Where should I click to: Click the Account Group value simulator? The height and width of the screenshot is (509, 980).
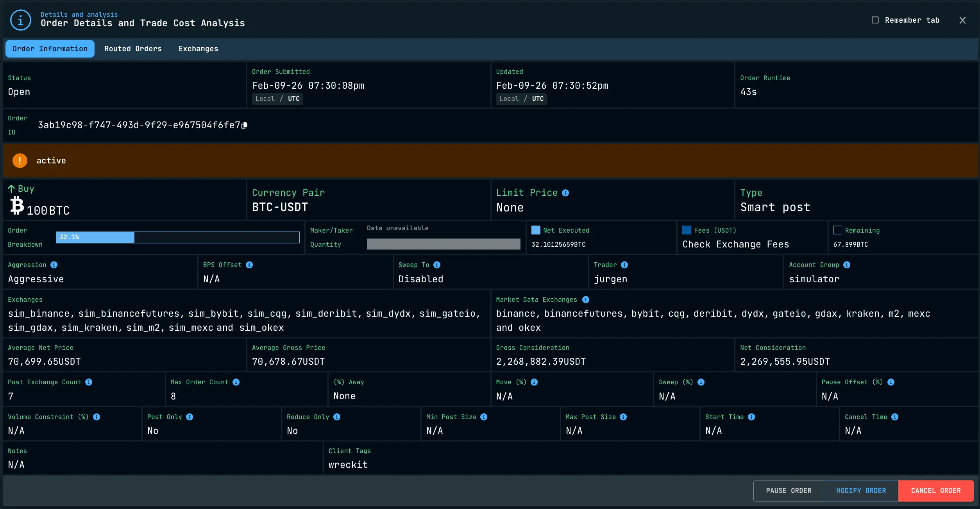814,279
